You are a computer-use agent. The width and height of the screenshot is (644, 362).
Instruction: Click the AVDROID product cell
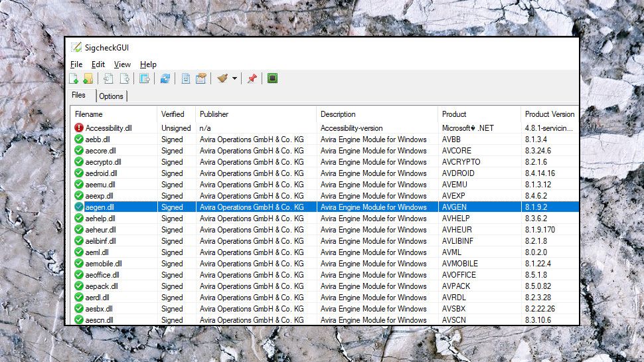tap(458, 173)
